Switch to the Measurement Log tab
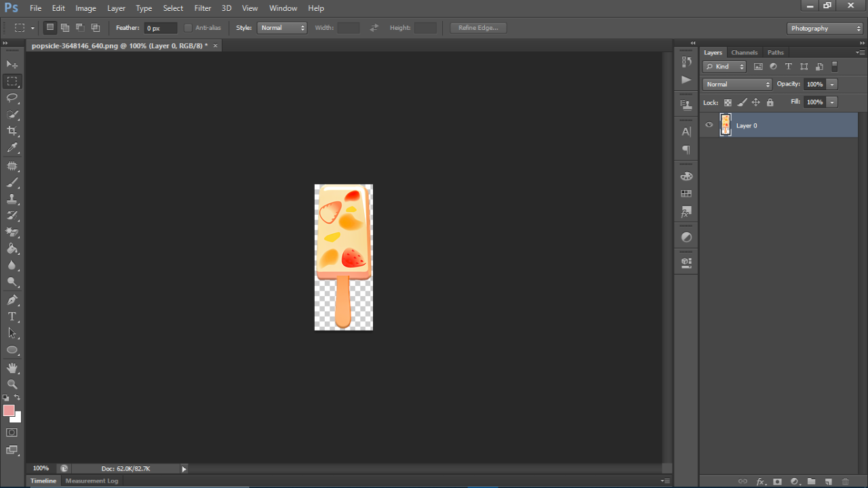The width and height of the screenshot is (868, 488). click(x=92, y=481)
